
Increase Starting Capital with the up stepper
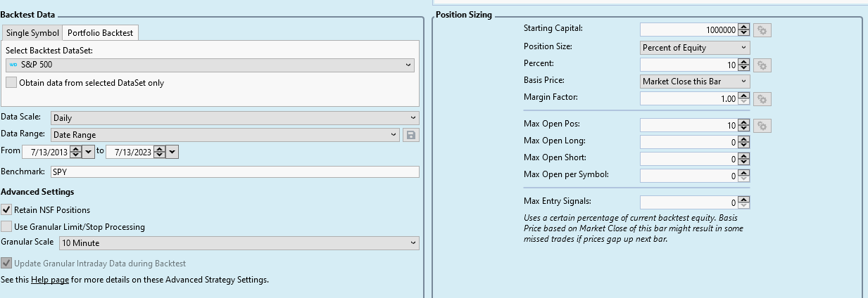point(744,27)
